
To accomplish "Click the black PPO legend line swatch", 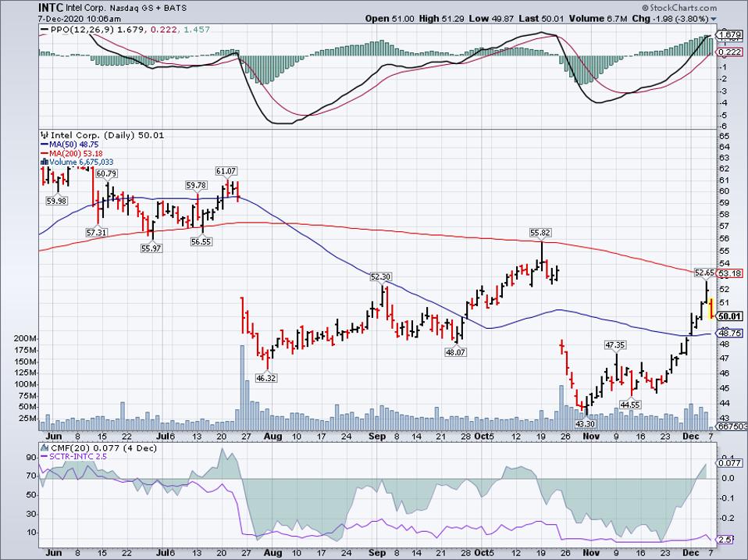I will click(45, 30).
